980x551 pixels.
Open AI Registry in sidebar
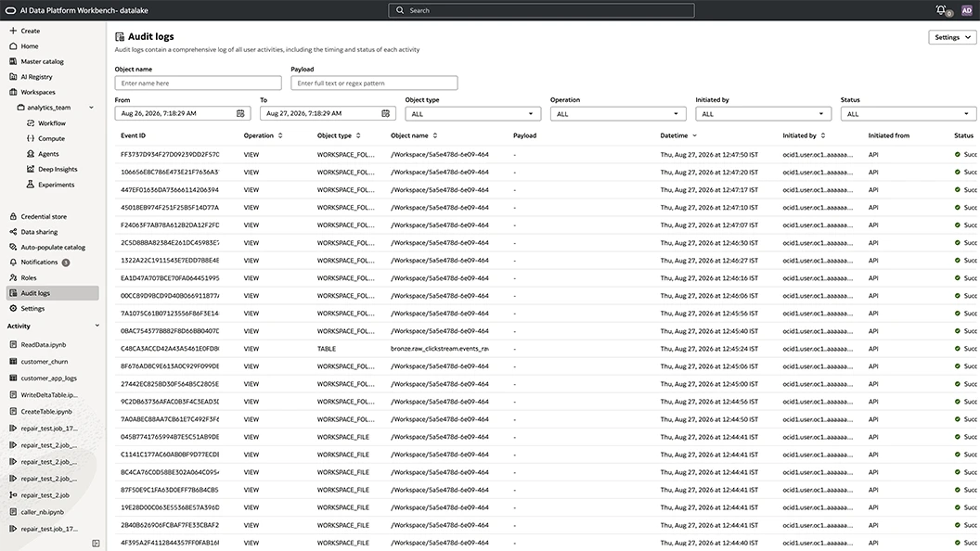click(x=36, y=77)
